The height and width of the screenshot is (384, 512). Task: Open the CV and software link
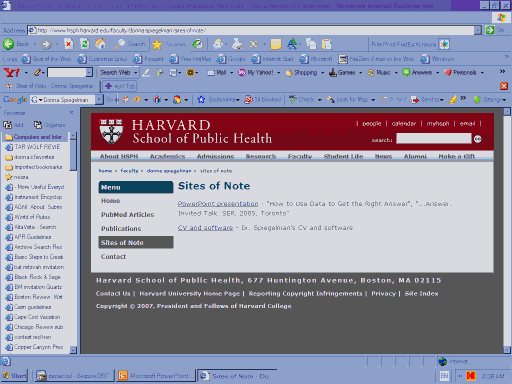point(205,228)
